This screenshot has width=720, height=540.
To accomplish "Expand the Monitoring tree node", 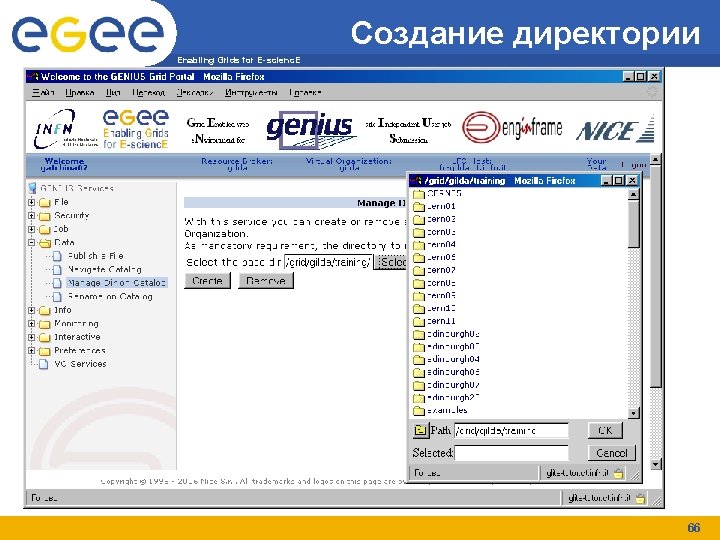I will click(x=31, y=324).
